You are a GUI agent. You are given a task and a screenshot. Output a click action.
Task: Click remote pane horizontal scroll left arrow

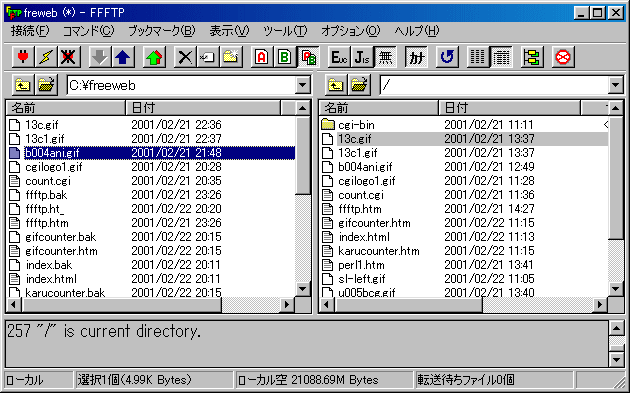click(326, 305)
